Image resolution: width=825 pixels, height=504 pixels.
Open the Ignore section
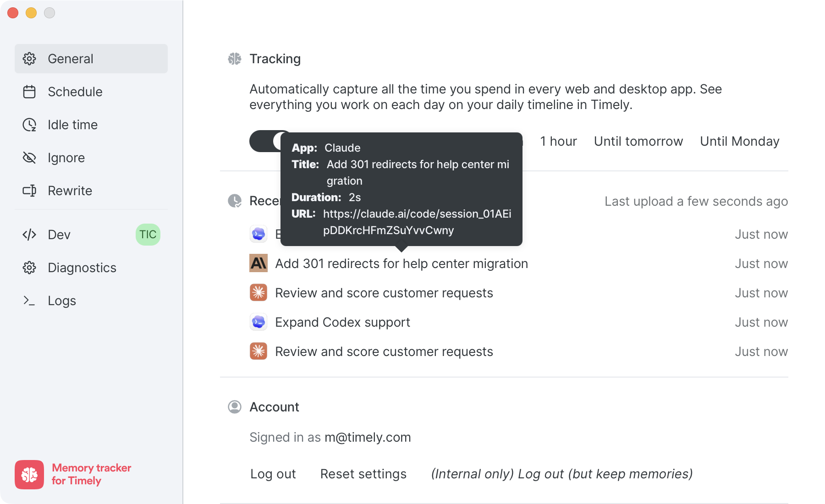[x=91, y=158]
